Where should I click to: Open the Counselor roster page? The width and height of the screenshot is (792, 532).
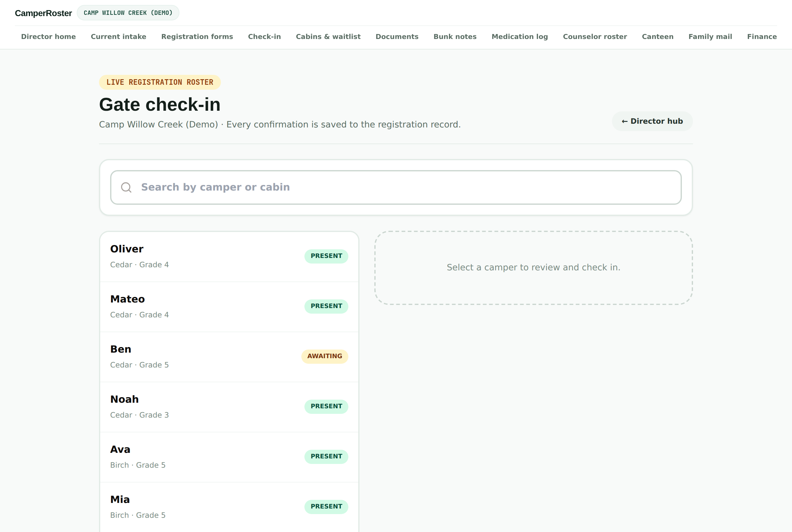click(x=595, y=36)
